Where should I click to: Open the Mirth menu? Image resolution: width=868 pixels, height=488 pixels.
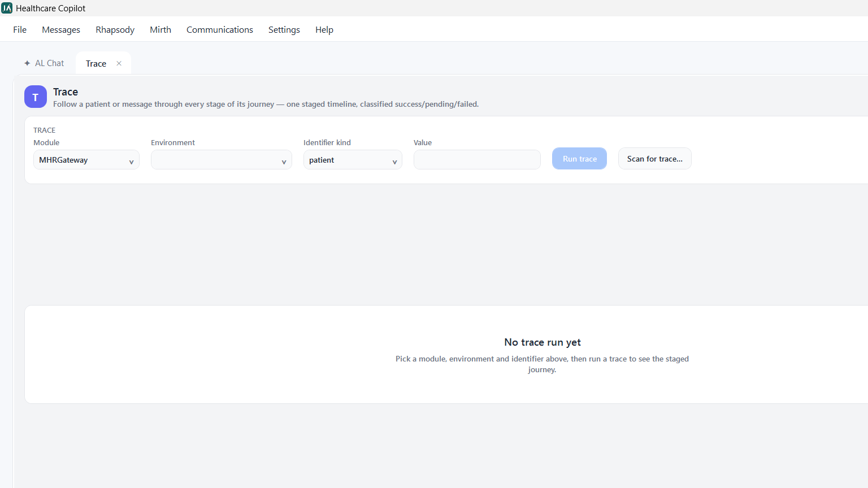pos(160,29)
